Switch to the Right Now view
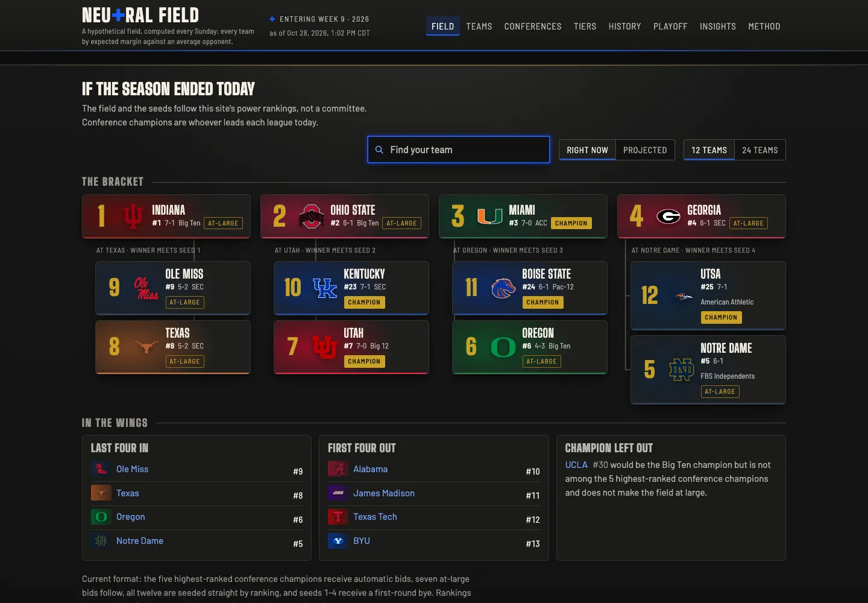868x603 pixels. pos(587,150)
